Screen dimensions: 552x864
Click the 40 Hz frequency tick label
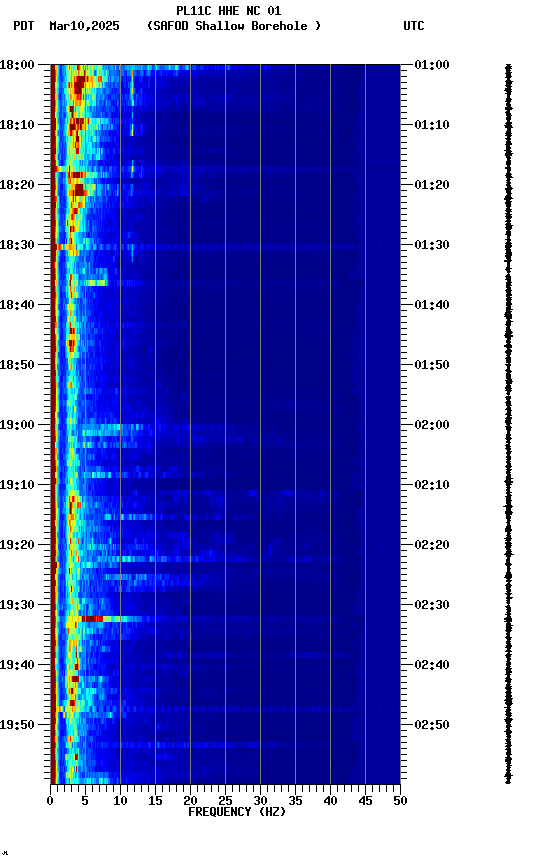[330, 801]
